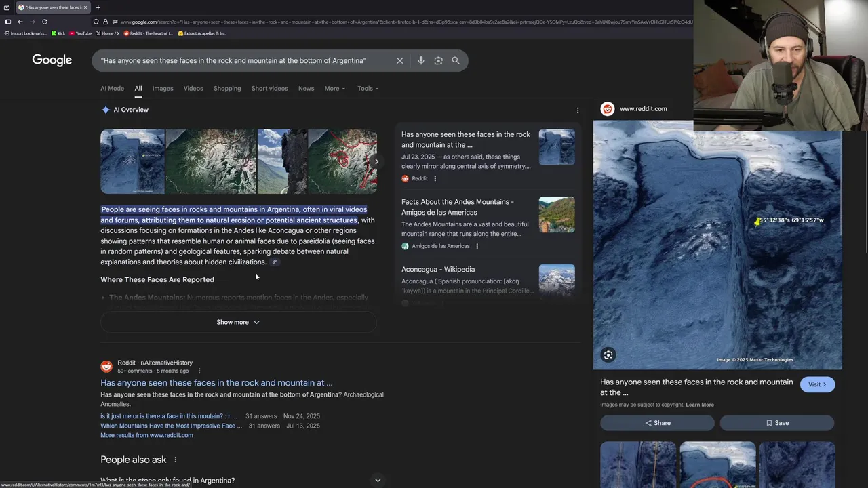Expand AI Overview with Show more
The height and width of the screenshot is (488, 868).
238,322
